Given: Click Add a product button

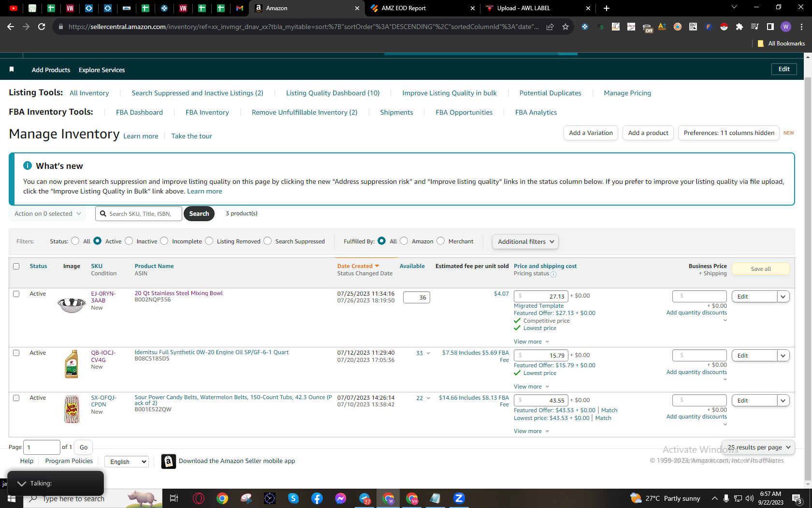Looking at the screenshot, I should click(x=648, y=133).
